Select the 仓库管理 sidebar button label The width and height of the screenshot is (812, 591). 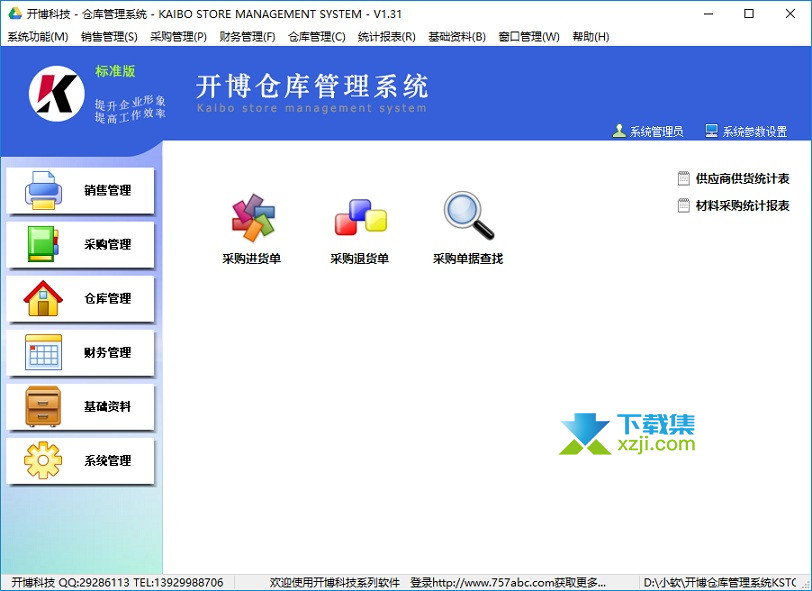pyautogui.click(x=108, y=299)
